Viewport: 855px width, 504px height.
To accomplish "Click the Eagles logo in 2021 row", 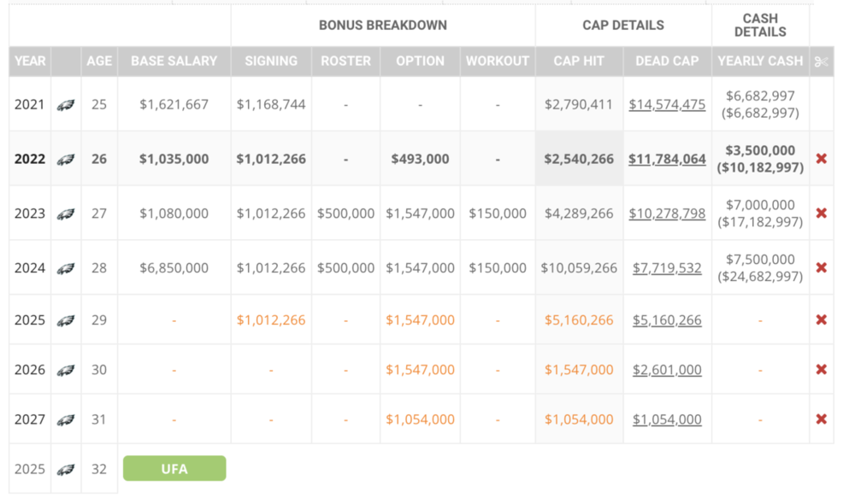I will pyautogui.click(x=66, y=105).
